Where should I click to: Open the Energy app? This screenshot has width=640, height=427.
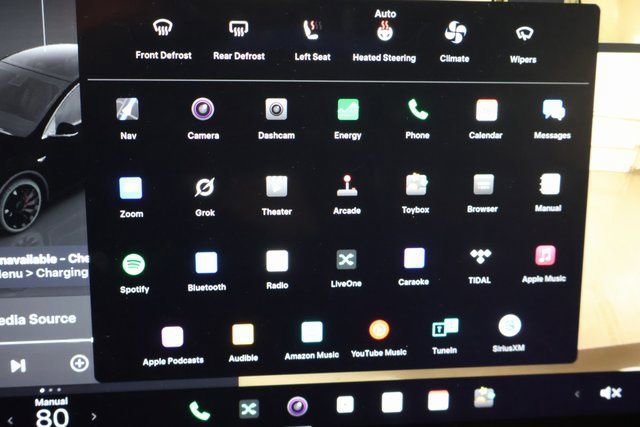pos(348,110)
